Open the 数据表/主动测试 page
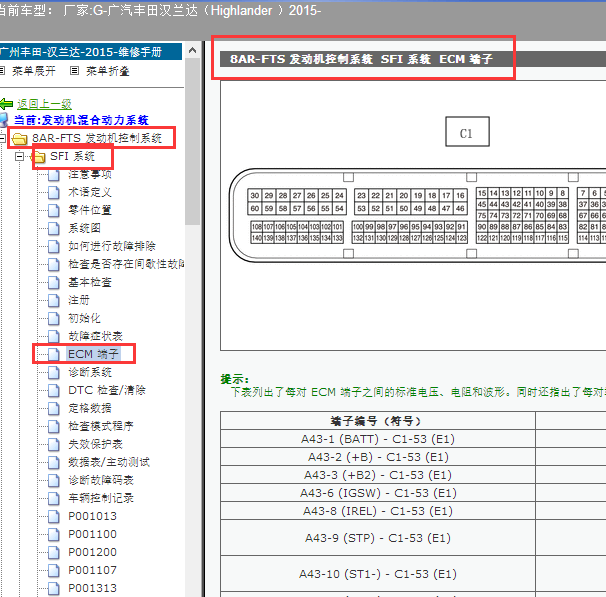 109,462
